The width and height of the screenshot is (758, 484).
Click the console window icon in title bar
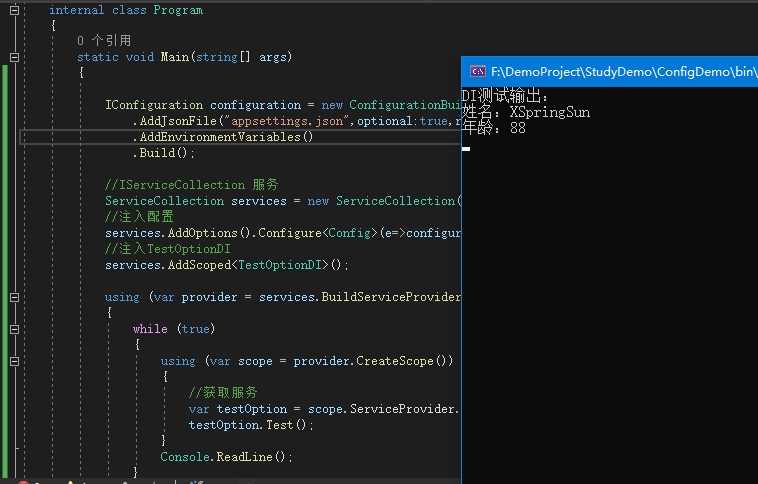pyautogui.click(x=478, y=72)
